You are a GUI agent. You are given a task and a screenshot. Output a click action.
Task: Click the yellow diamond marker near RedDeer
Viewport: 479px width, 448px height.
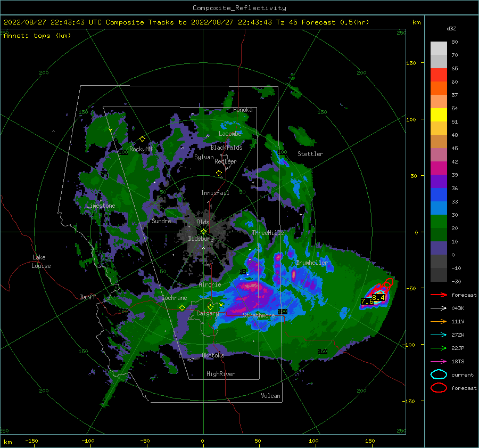point(219,173)
